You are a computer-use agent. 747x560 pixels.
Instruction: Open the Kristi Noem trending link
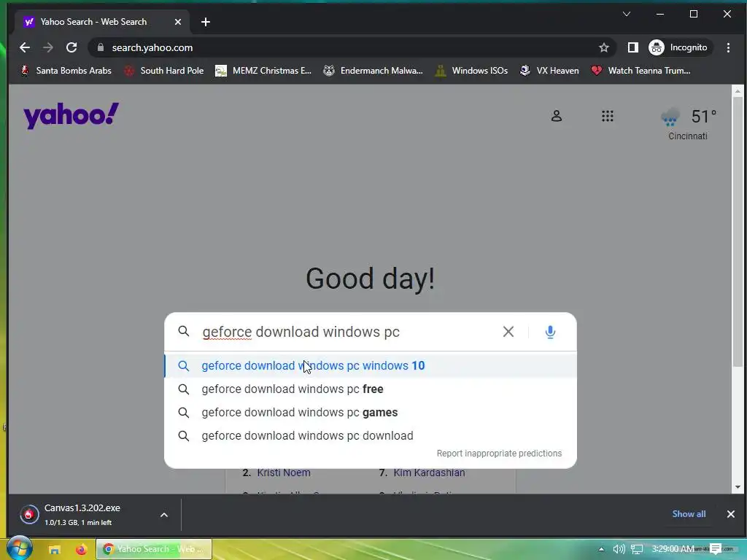click(x=284, y=472)
